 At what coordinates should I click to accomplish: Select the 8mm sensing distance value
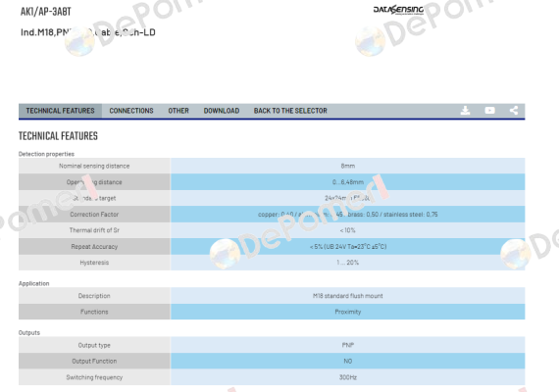pos(347,166)
